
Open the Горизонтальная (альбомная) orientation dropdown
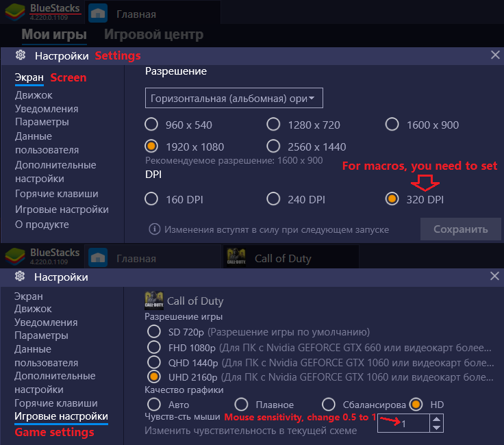pos(234,98)
